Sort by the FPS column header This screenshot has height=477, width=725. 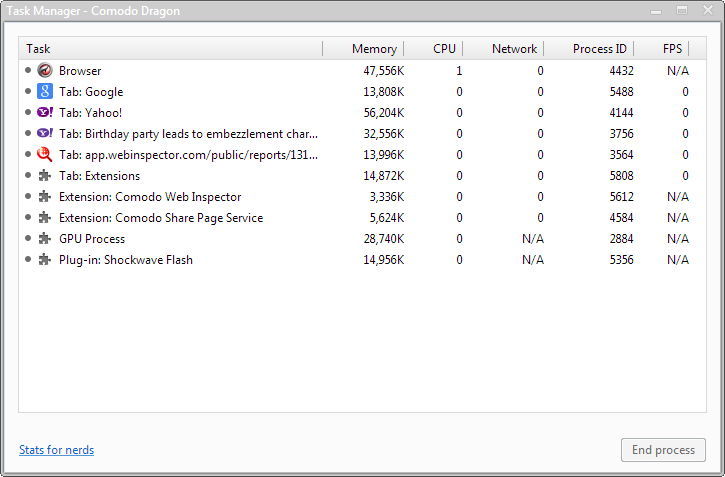662,49
